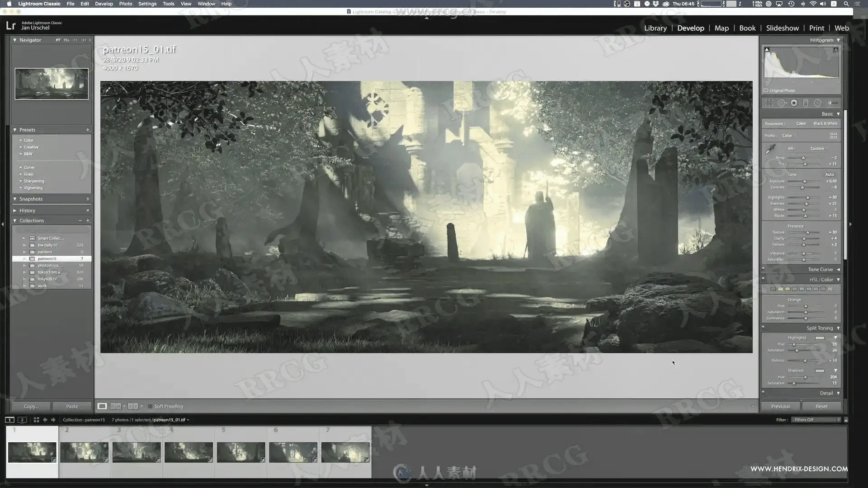Toggle shadow clipping indicator in histogram

pos(767,50)
